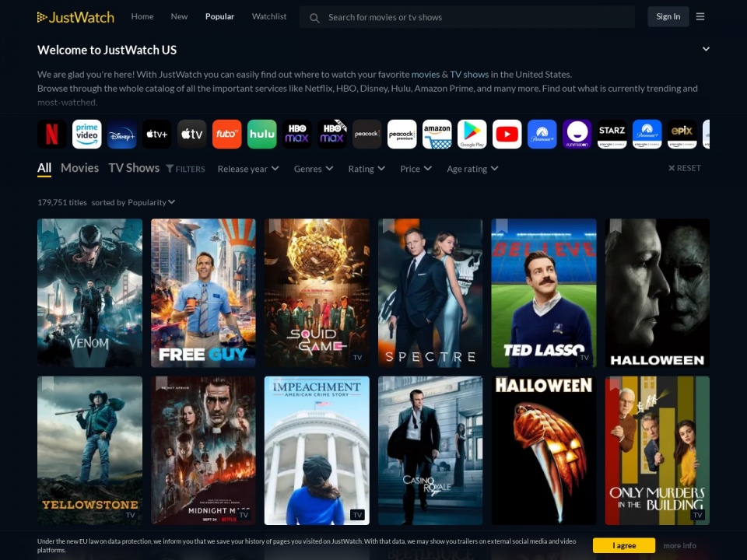The image size is (747, 560).
Task: Select the STARZ provider icon
Action: click(x=612, y=135)
